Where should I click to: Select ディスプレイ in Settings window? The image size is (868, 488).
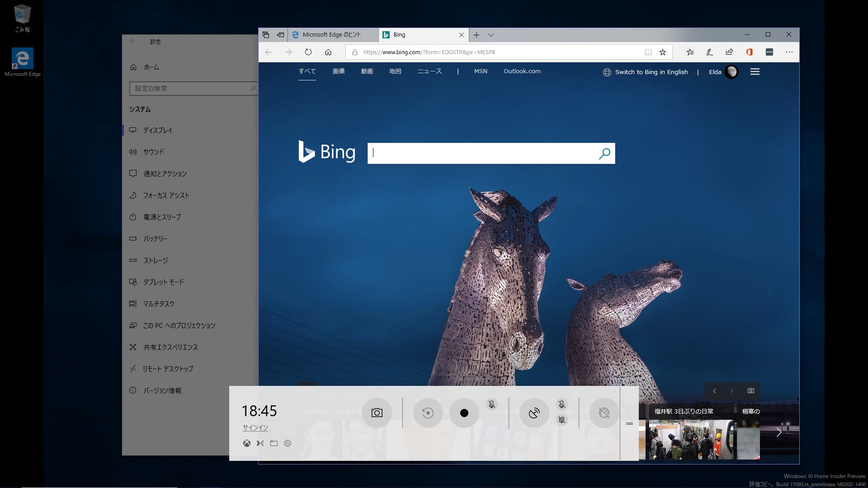tap(190, 130)
